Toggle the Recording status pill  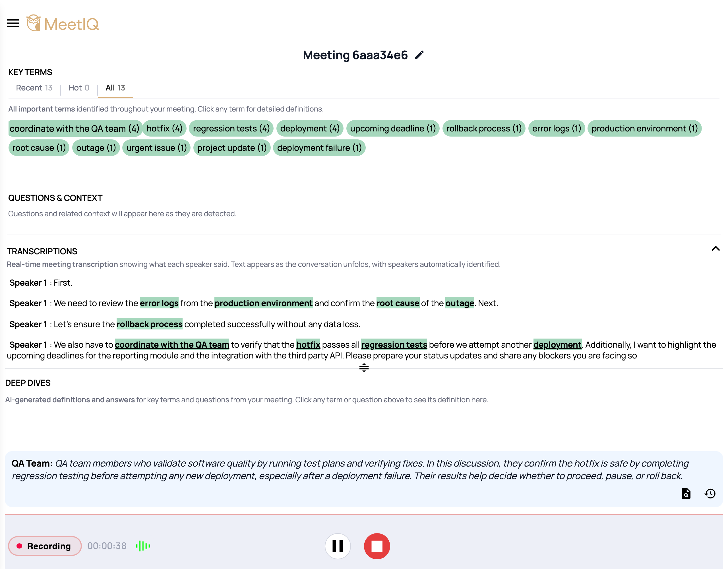(45, 546)
